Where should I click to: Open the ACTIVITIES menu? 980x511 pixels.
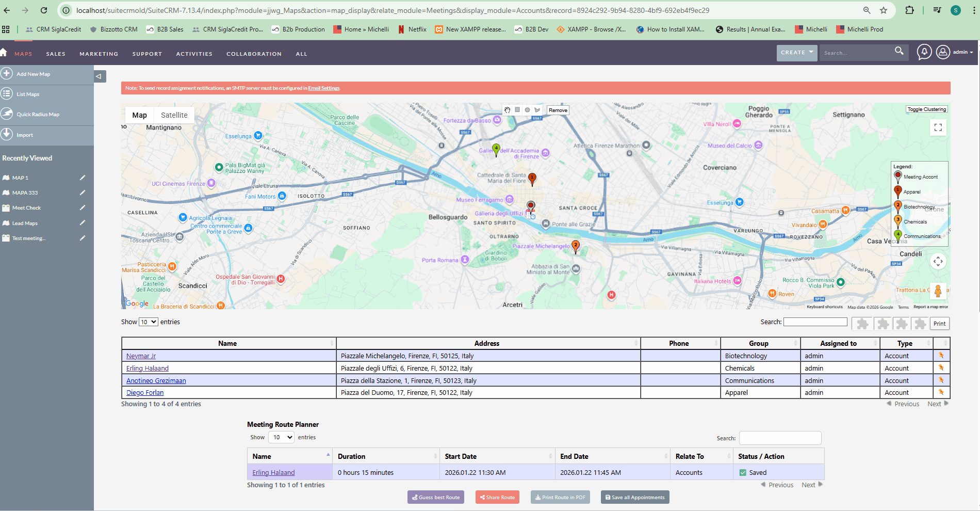pos(194,54)
